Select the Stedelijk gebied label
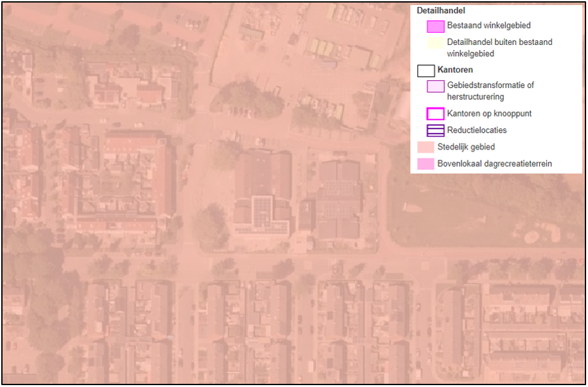Viewport: 588px width, 387px height. coord(466,147)
